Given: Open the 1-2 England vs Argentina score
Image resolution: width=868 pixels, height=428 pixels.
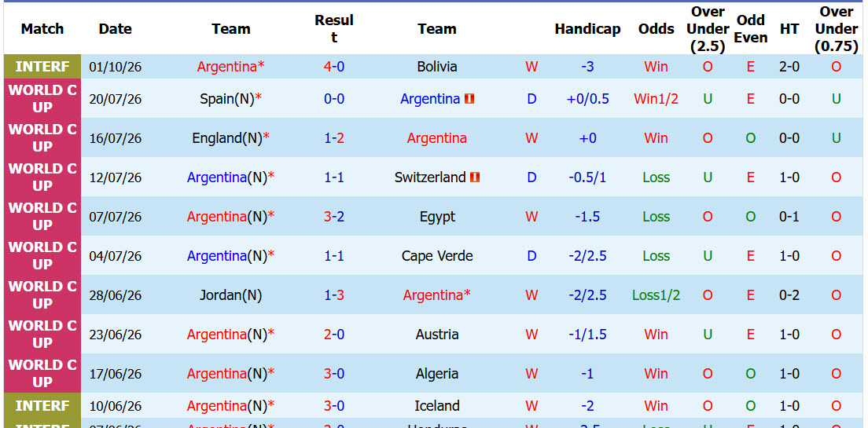Looking at the screenshot, I should (334, 138).
